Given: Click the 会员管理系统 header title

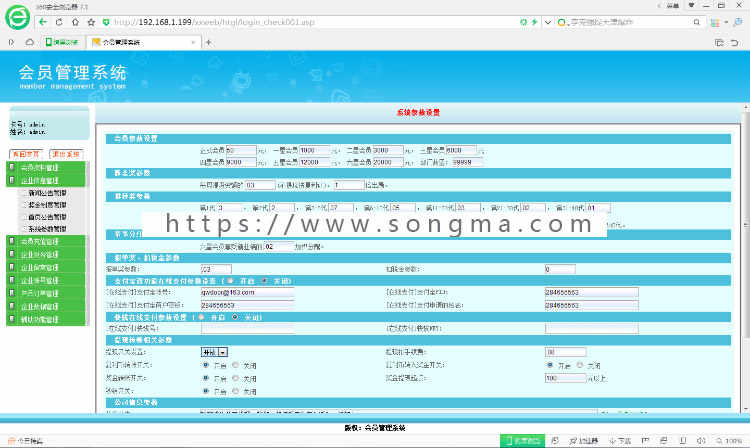Looking at the screenshot, I should coord(73,73).
